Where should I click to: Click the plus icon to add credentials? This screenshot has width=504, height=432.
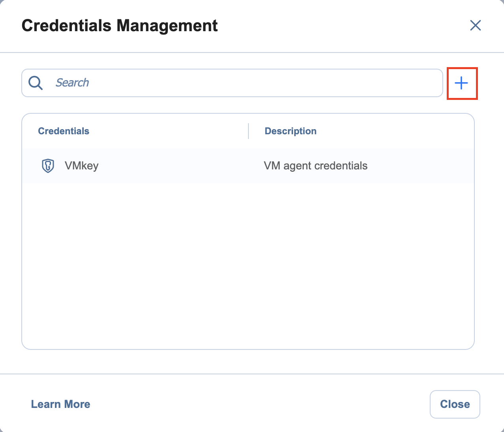[x=462, y=83]
